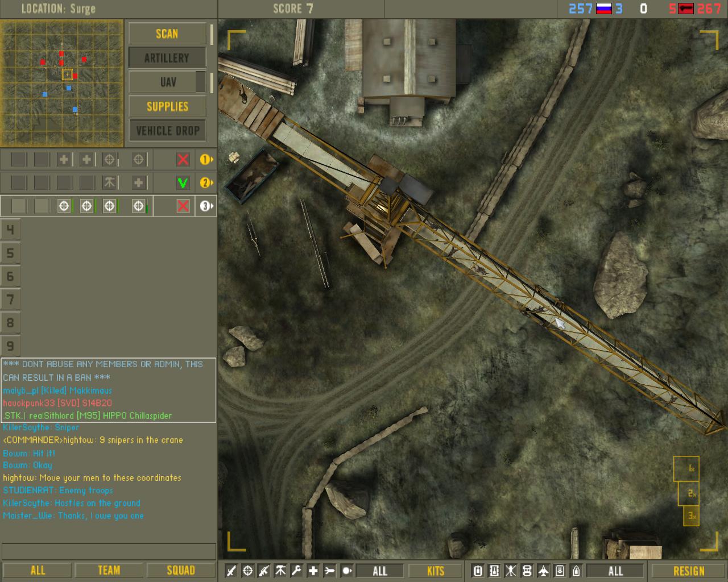
Task: Filter by helicopter vehicle icon
Action: coord(511,571)
